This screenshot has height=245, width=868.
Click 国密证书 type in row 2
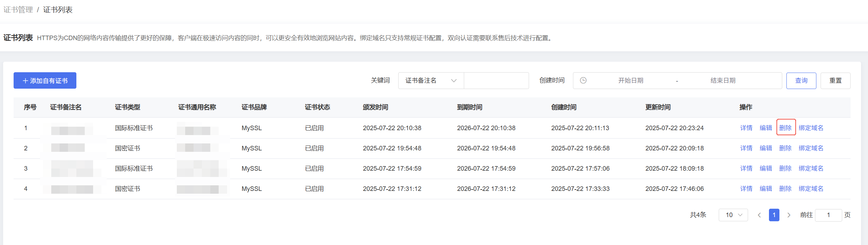(128, 148)
